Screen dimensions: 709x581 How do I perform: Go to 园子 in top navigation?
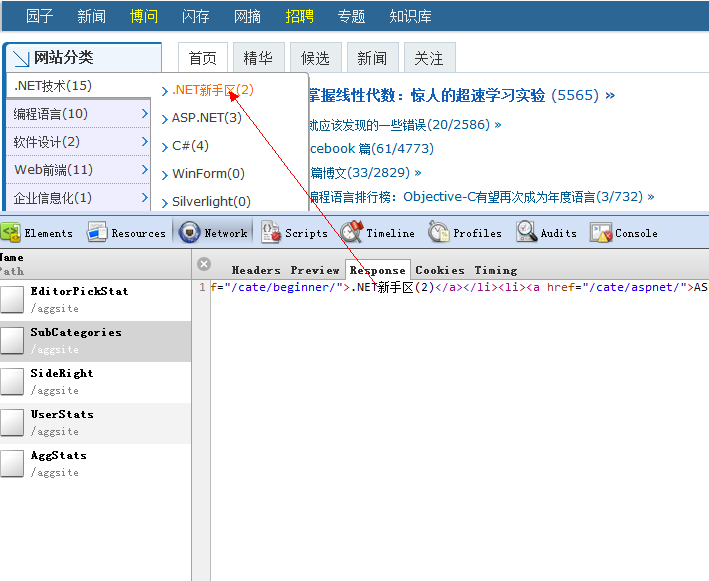click(39, 16)
